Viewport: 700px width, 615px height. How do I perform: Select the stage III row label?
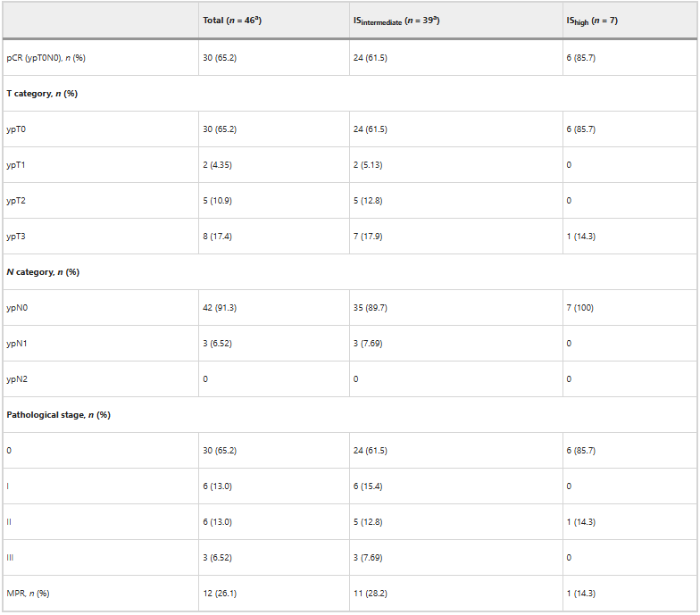pyautogui.click(x=10, y=558)
